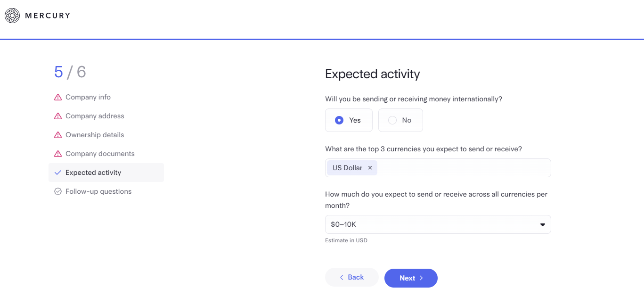Click warning icon beside Company address
Image resolution: width=644 pixels, height=305 pixels.
[58, 116]
